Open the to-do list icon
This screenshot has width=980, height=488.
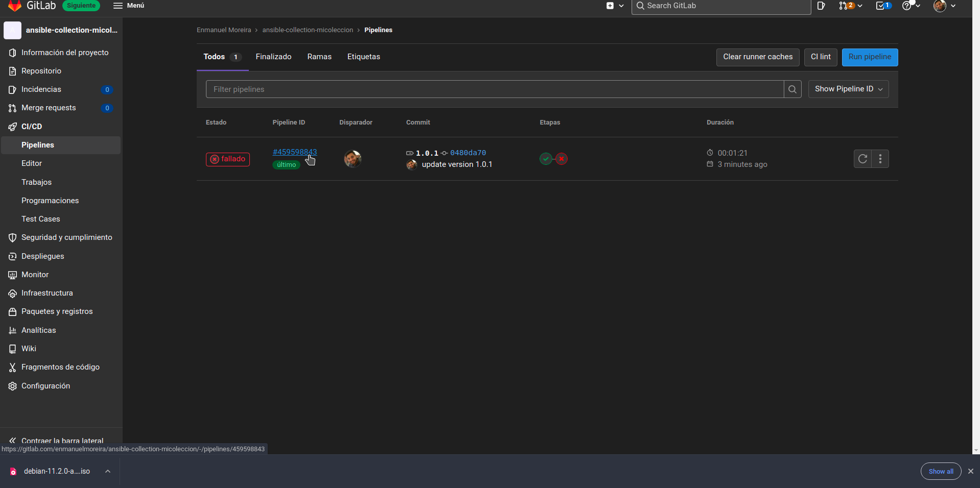point(883,6)
